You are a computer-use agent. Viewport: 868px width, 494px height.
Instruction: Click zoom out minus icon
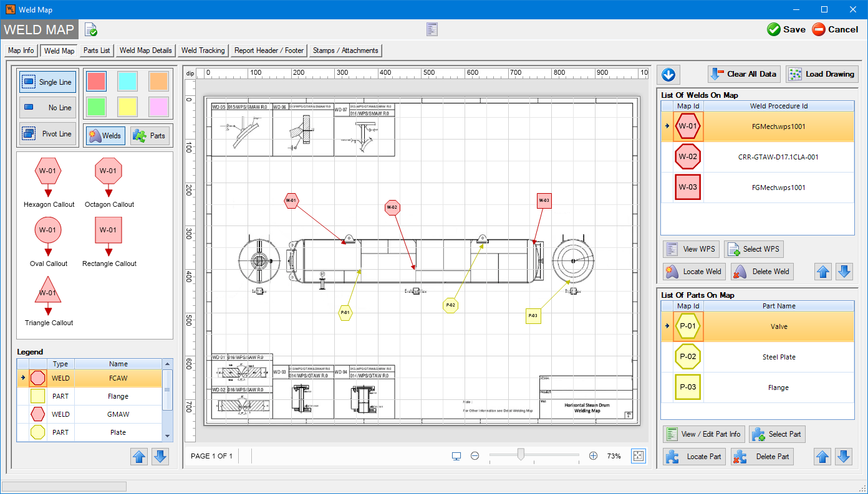(x=475, y=456)
